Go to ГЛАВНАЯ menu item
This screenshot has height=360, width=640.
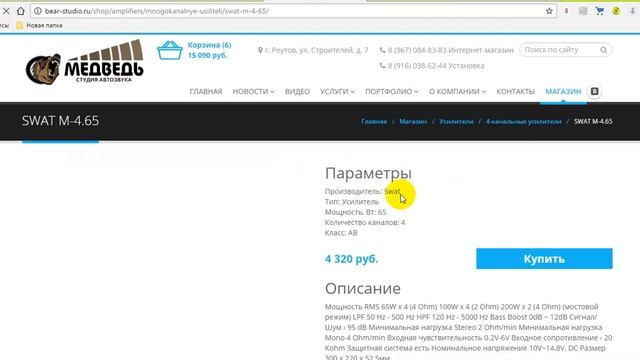click(x=206, y=91)
